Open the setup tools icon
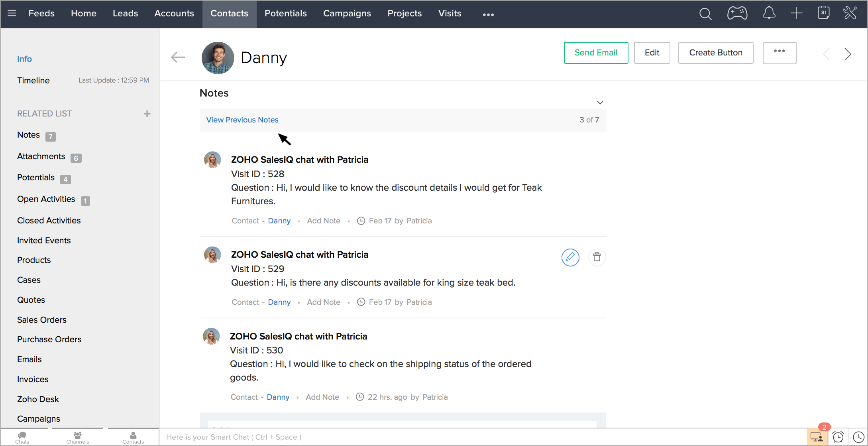868x446 pixels. tap(850, 13)
